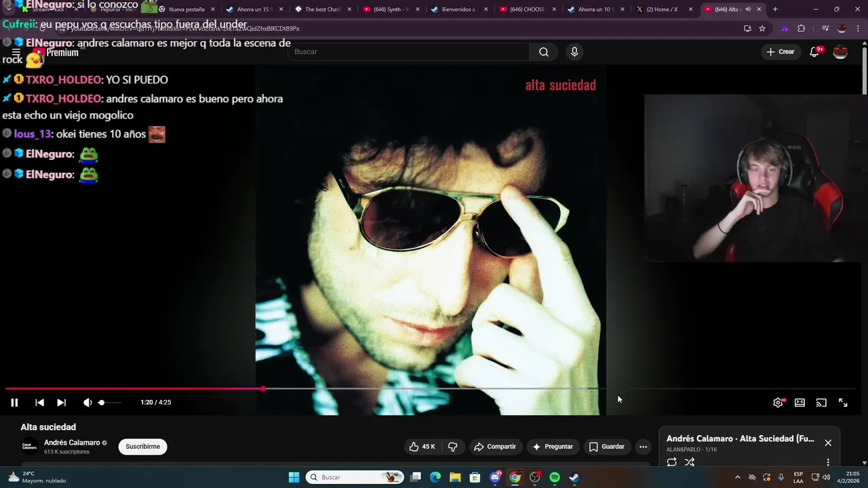Click the Andrés Calamaro channel avatar

[29, 447]
